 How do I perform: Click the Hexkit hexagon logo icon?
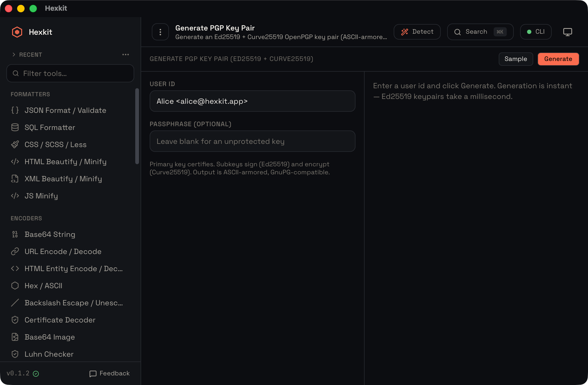[17, 32]
